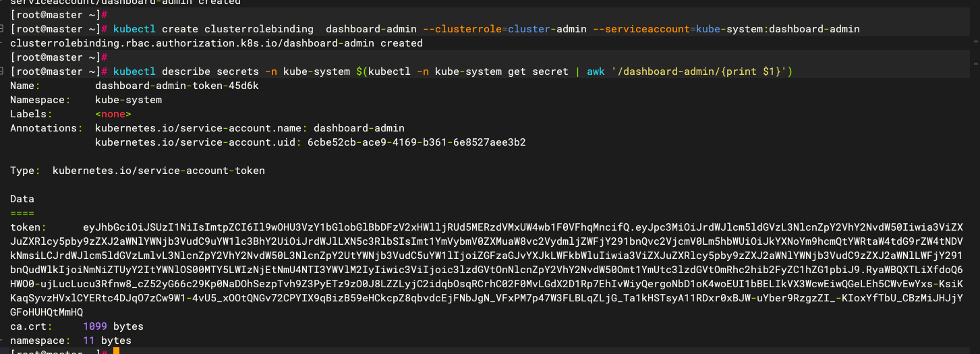Screen dimensions: 980x354
Task: Click the kubectl word in create clusterrolebinding command
Action: pos(134,29)
